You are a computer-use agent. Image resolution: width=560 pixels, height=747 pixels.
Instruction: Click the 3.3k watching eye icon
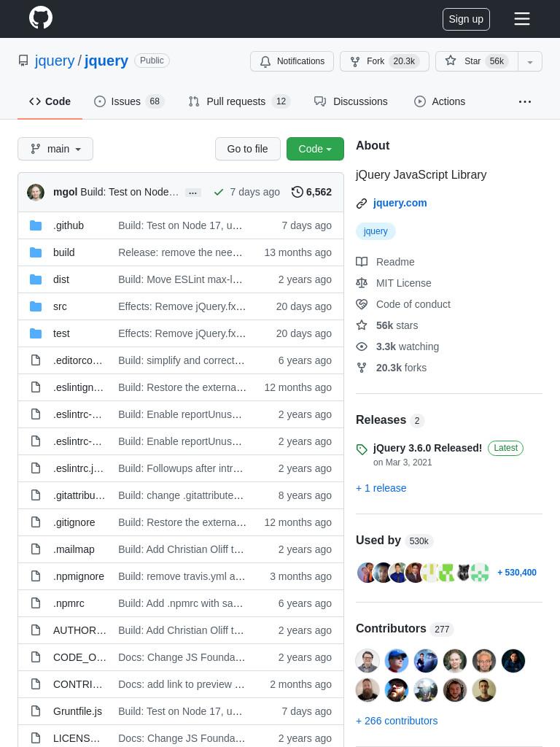(x=362, y=347)
